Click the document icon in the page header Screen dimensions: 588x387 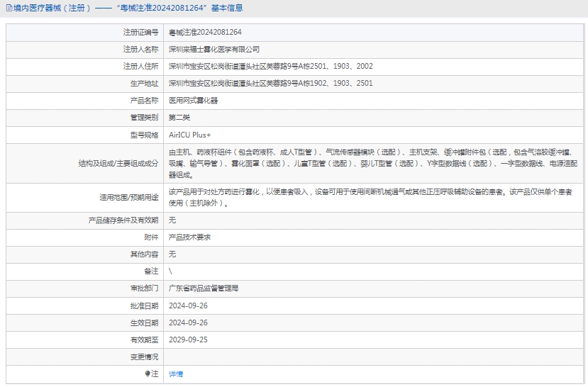coord(8,9)
